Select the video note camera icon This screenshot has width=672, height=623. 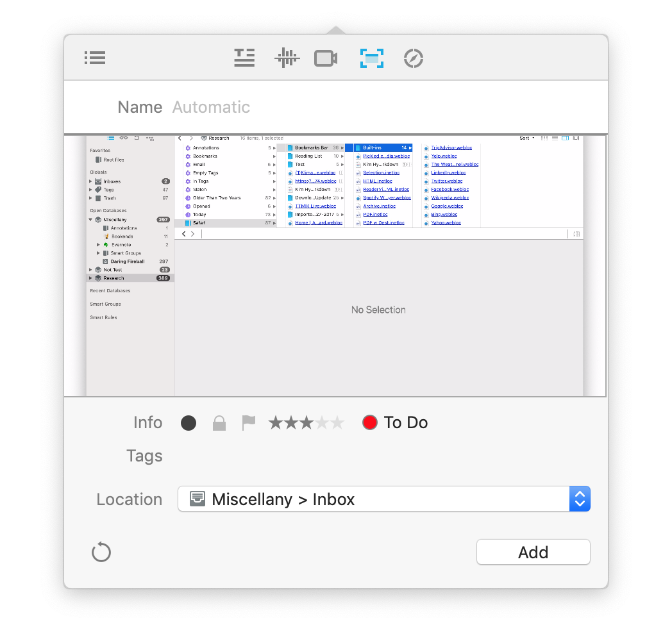click(326, 59)
